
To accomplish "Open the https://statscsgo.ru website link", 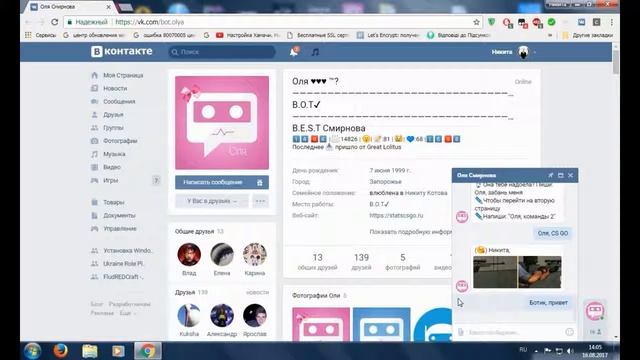I will pos(396,215).
